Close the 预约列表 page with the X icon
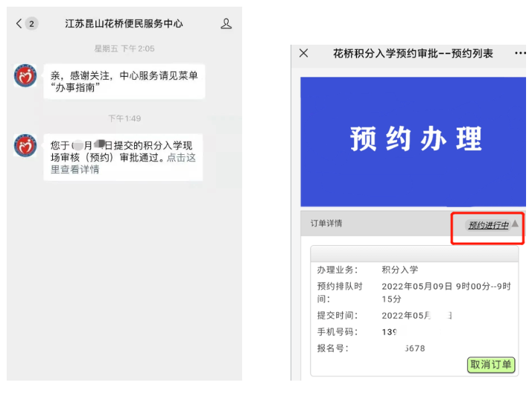 303,54
